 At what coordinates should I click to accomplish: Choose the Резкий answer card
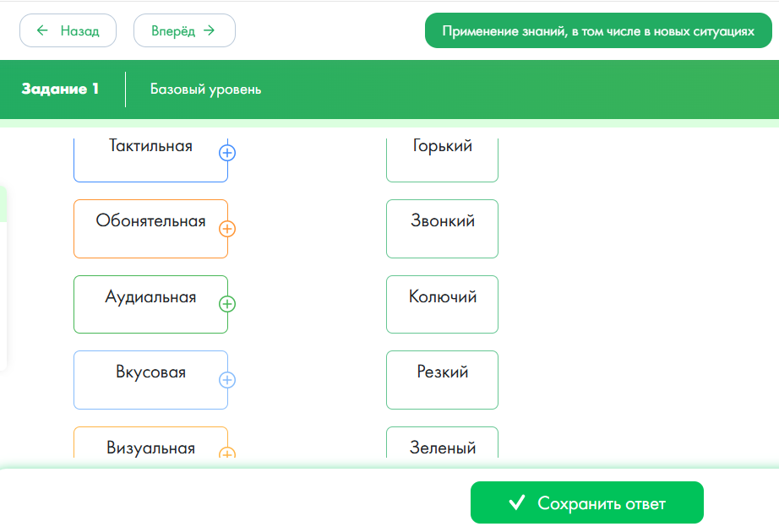coord(442,379)
